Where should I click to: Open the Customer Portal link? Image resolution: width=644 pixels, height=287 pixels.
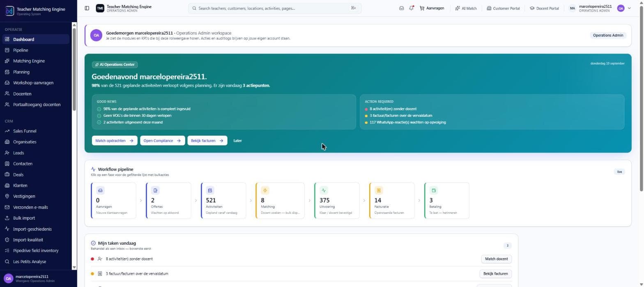503,8
